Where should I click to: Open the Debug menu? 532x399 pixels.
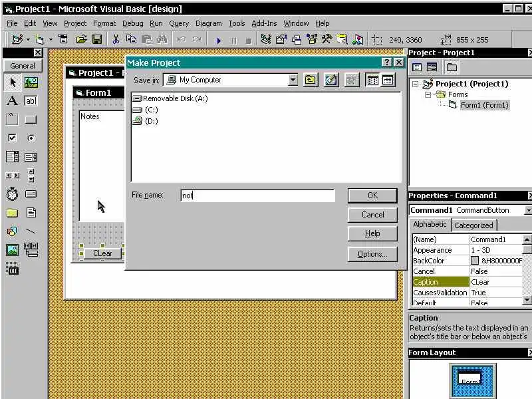pyautogui.click(x=132, y=23)
